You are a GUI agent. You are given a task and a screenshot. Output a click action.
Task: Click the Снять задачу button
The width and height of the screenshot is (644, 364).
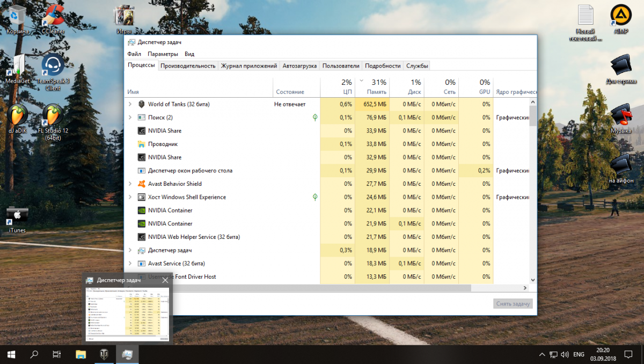513,303
